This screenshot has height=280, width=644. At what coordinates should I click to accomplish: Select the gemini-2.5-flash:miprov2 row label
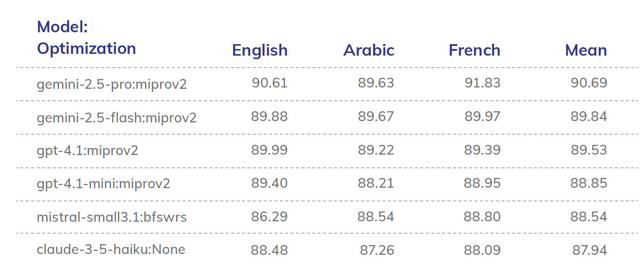click(117, 117)
